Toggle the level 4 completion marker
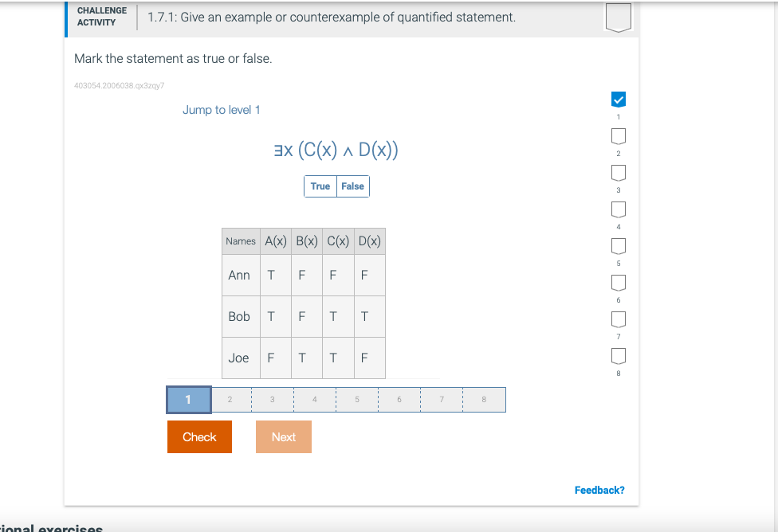 coord(618,209)
